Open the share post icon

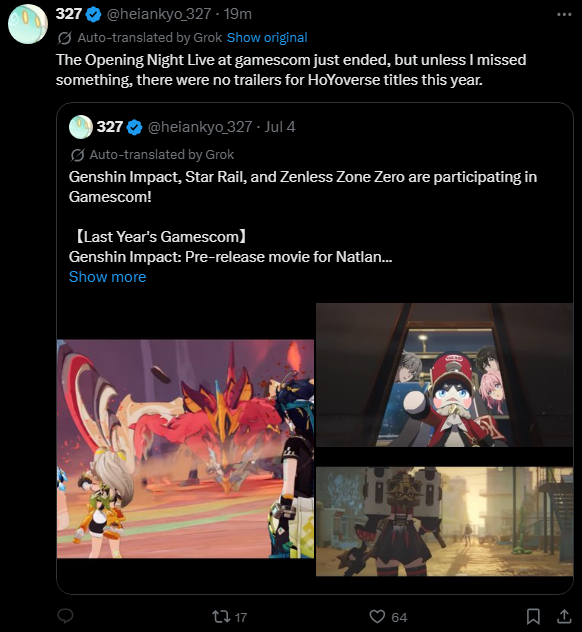[x=564, y=617]
